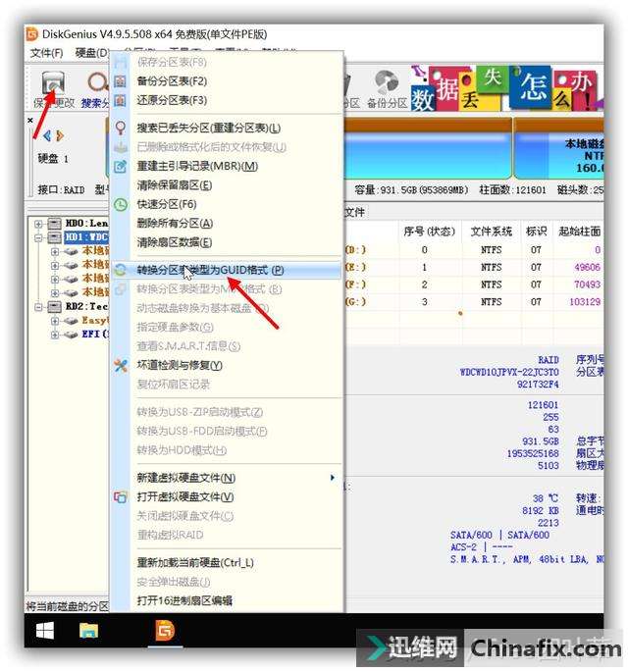This screenshot has width=628, height=672.
Task: Expand the Easy partition node
Action: point(54,320)
